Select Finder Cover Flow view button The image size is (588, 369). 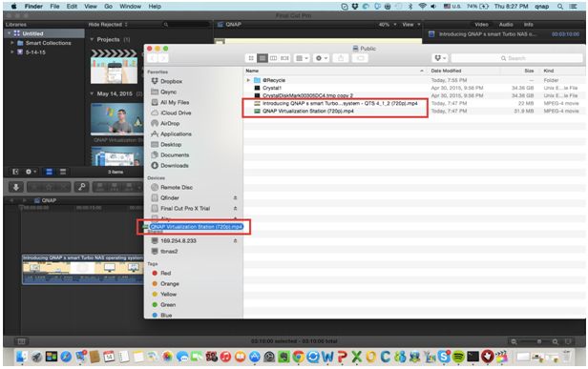(x=284, y=58)
